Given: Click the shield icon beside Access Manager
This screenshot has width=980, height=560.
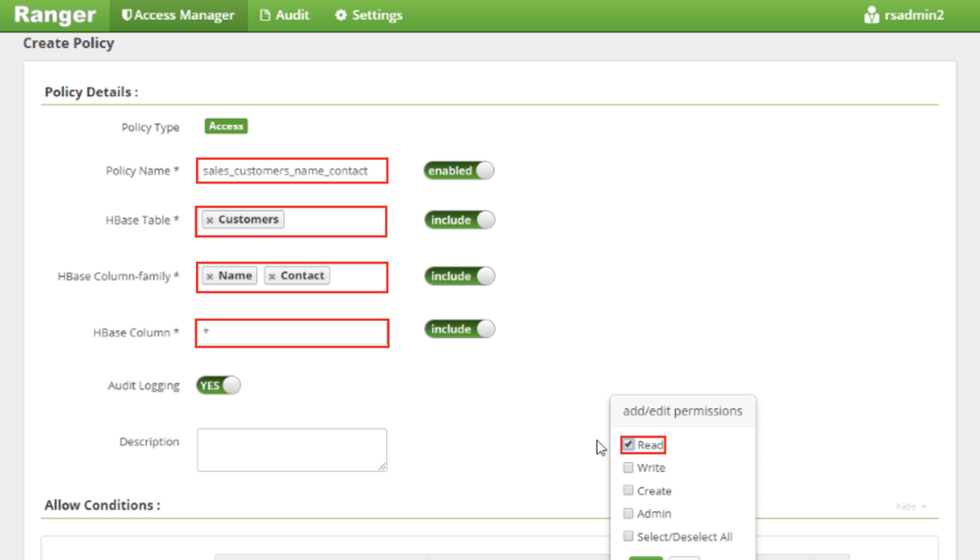Looking at the screenshot, I should click(126, 15).
